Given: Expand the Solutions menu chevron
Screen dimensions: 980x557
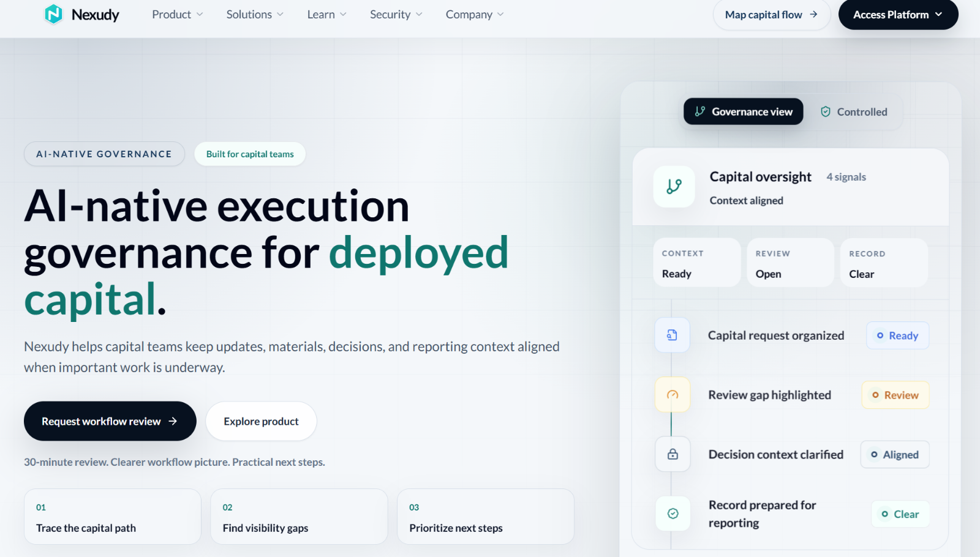Looking at the screenshot, I should tap(280, 14).
